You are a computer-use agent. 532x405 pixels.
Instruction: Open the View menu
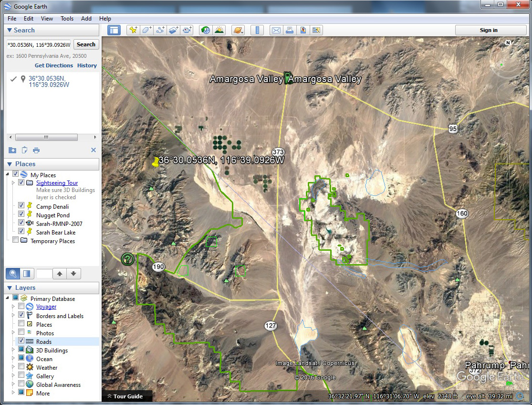point(47,19)
